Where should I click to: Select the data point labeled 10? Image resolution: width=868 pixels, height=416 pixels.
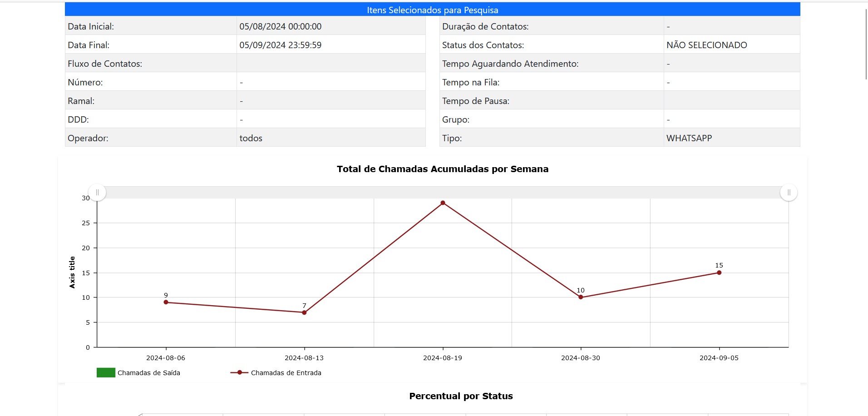pos(581,297)
